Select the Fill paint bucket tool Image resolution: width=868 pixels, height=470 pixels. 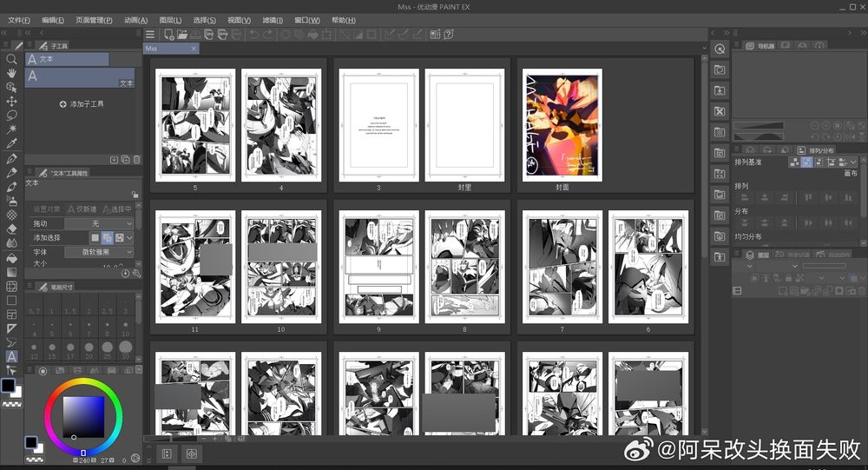tap(11, 258)
